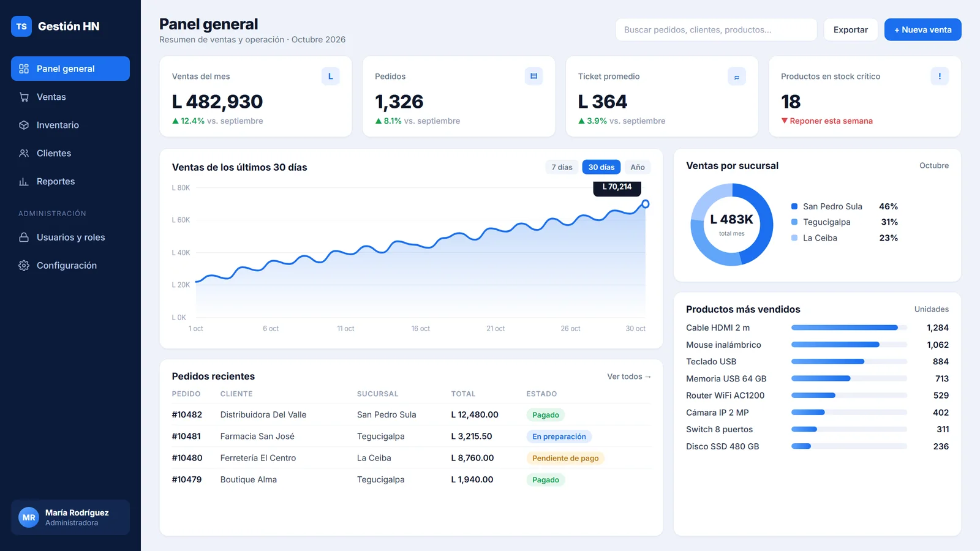This screenshot has height=551, width=980.
Task: Click the alert icon on stock crítico card
Action: (x=940, y=77)
